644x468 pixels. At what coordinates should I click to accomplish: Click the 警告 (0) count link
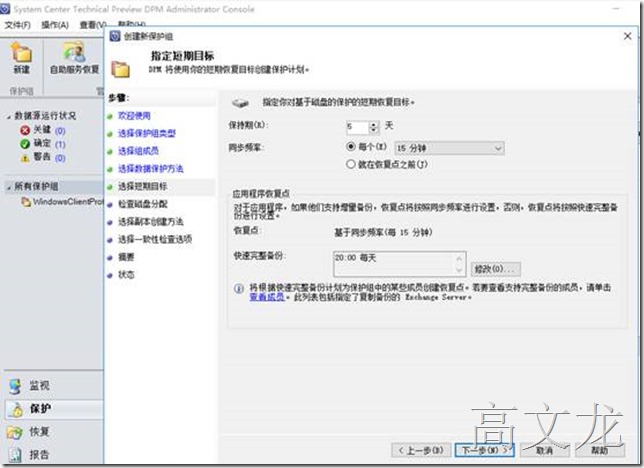pos(60,158)
